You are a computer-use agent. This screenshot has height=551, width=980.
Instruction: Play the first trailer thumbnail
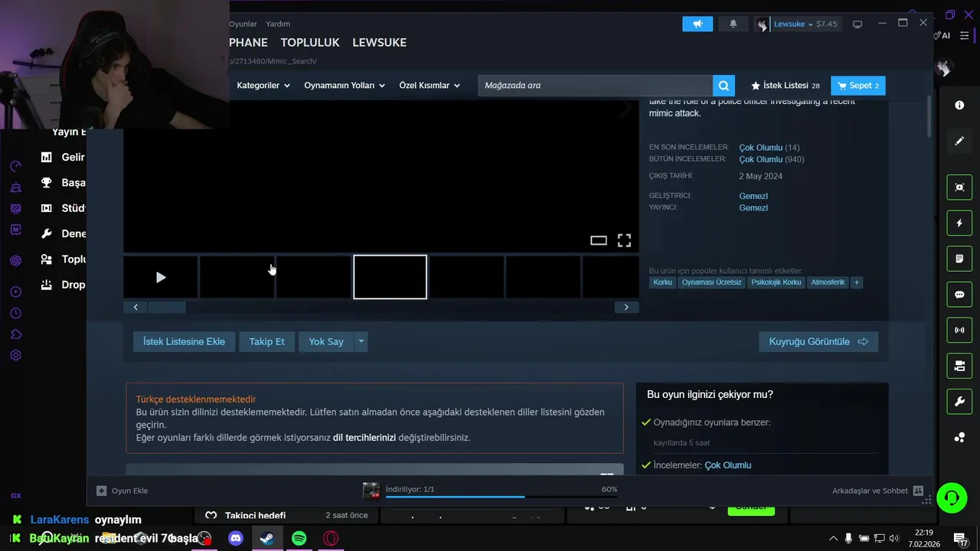(161, 277)
